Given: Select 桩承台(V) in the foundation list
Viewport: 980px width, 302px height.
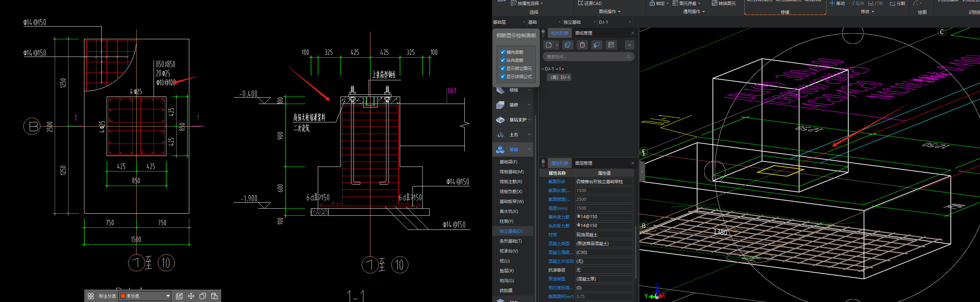Looking at the screenshot, I should pyautogui.click(x=509, y=251).
